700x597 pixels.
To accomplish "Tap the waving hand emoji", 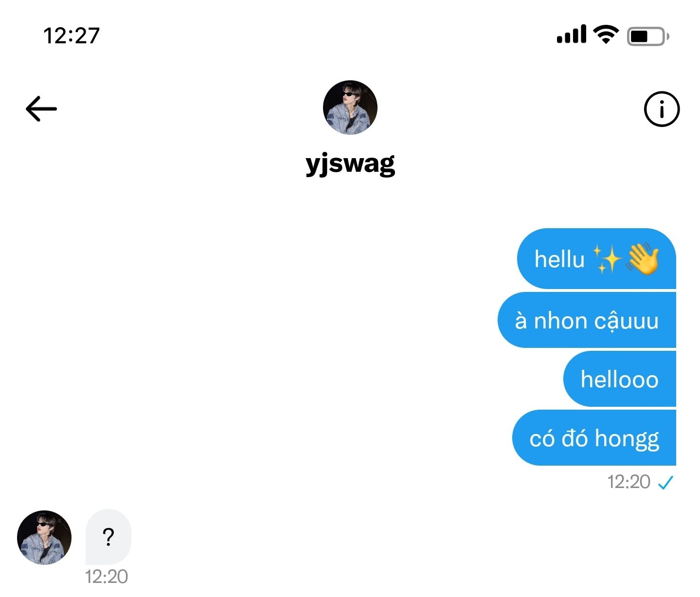I will (643, 259).
